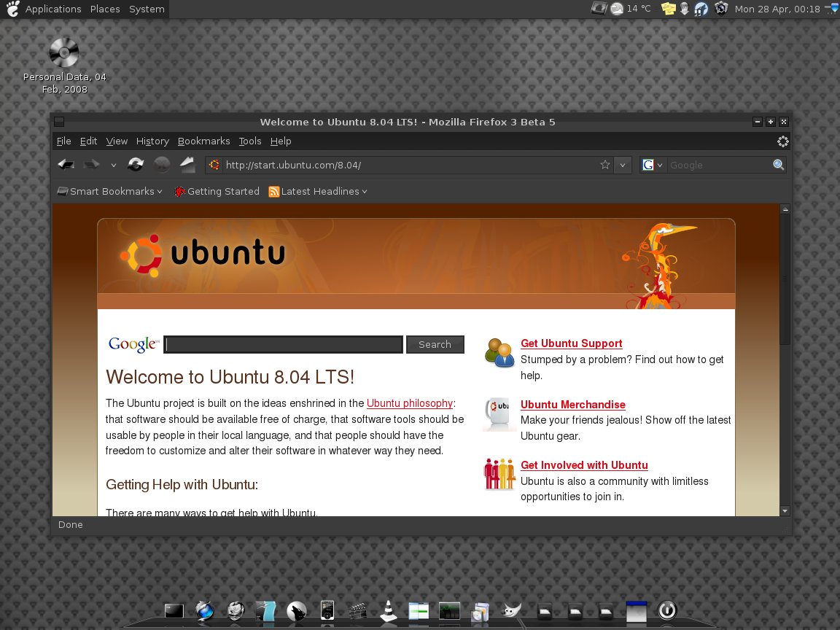Screen dimensions: 840x630
Task: Click the weather applet showing 14 °C
Action: click(x=631, y=9)
